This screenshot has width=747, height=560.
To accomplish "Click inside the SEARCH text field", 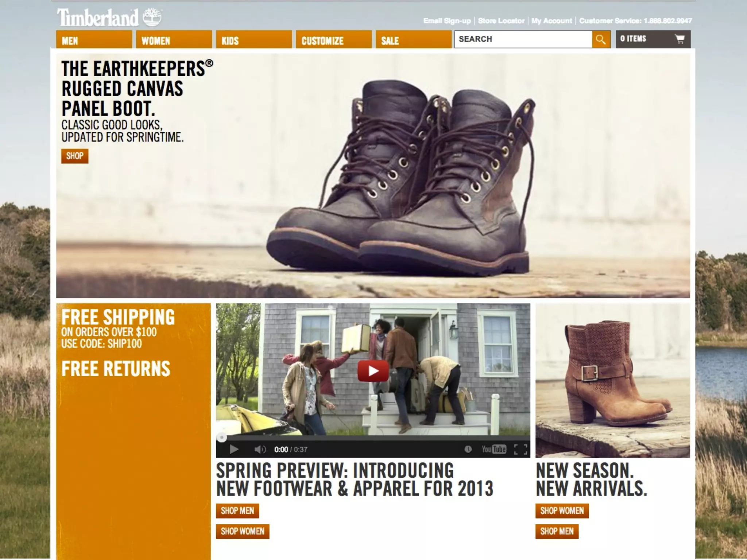I will (x=523, y=39).
